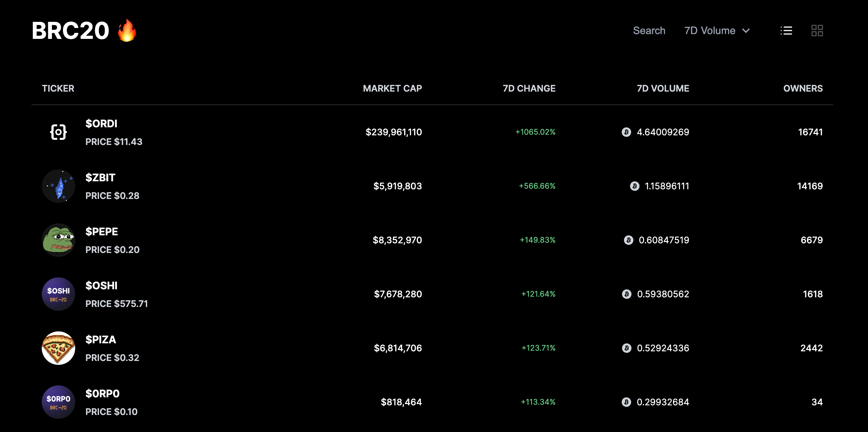Click the $ZBIT blue pixel token icon
Screen dimensions: 868x432
click(58, 186)
